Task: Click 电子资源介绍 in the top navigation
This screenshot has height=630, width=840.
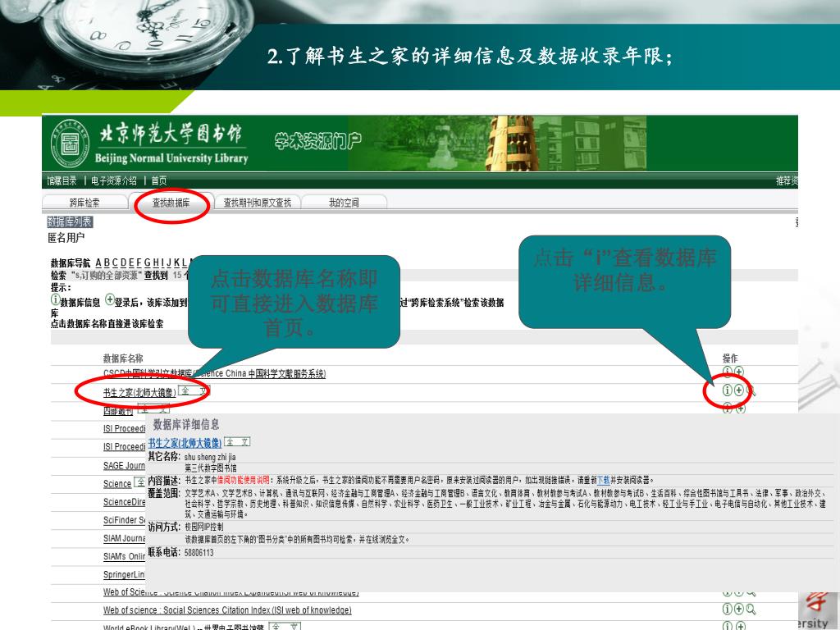Action: 113,180
